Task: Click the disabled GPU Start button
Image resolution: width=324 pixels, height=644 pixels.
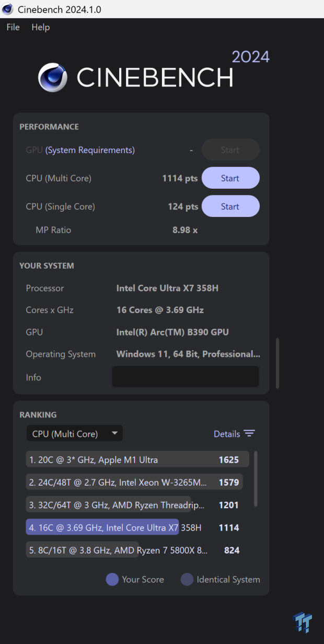Action: click(230, 150)
